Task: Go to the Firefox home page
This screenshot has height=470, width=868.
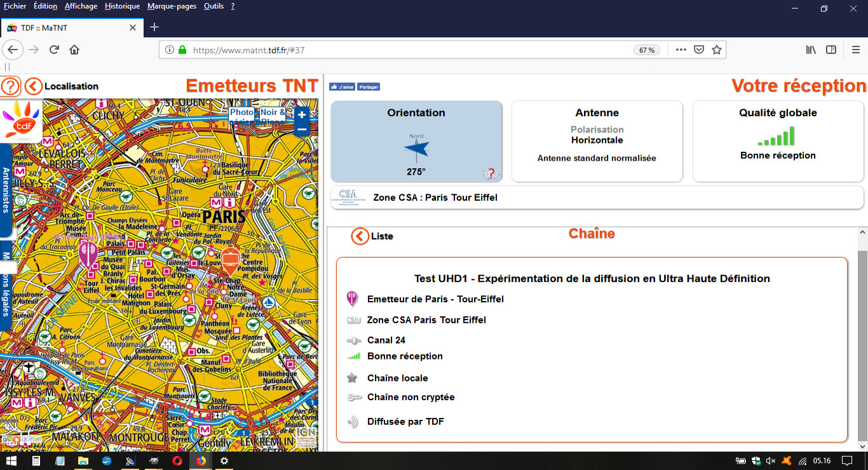Action: point(74,50)
